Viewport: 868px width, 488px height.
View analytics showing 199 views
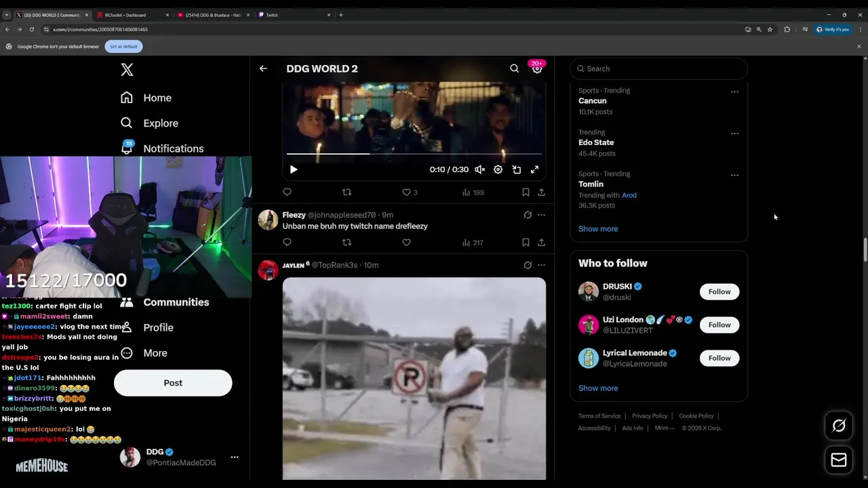click(x=473, y=192)
